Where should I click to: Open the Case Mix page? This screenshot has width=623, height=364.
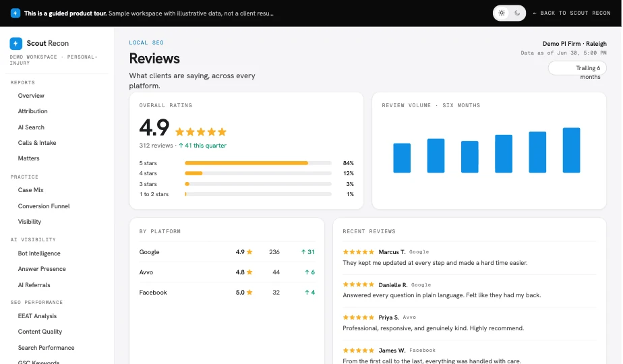tap(30, 190)
